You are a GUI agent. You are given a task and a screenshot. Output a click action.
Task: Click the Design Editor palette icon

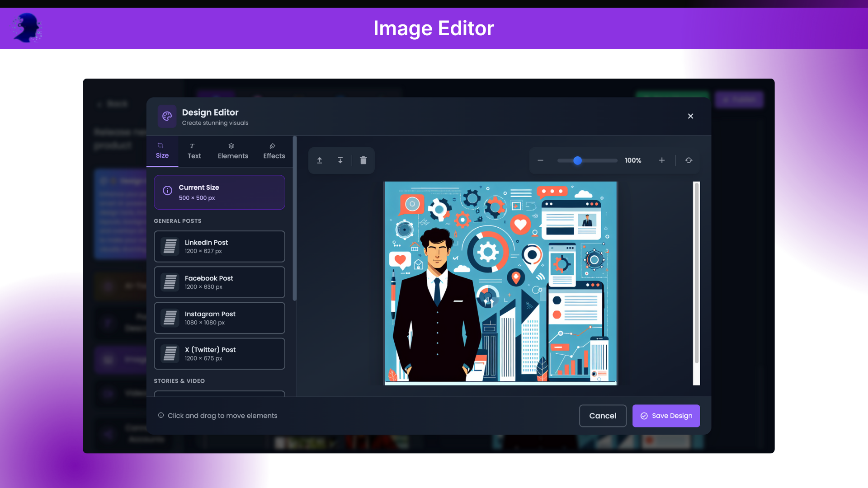[x=167, y=116]
